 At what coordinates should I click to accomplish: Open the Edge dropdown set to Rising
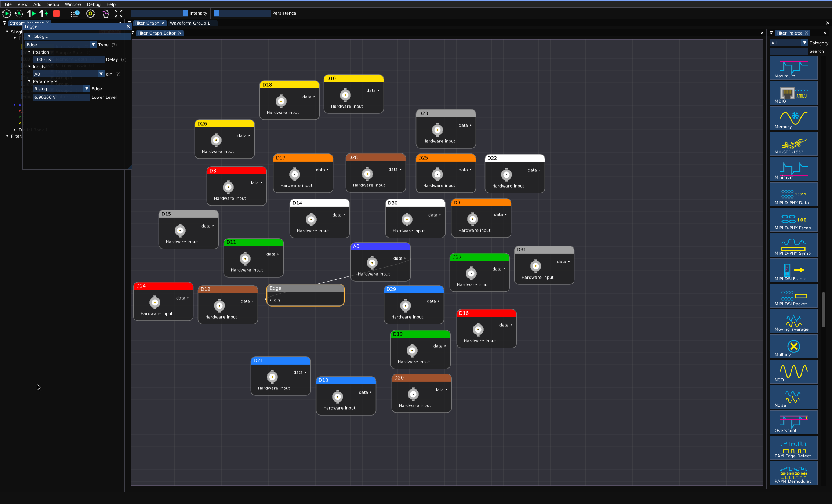pyautogui.click(x=61, y=89)
